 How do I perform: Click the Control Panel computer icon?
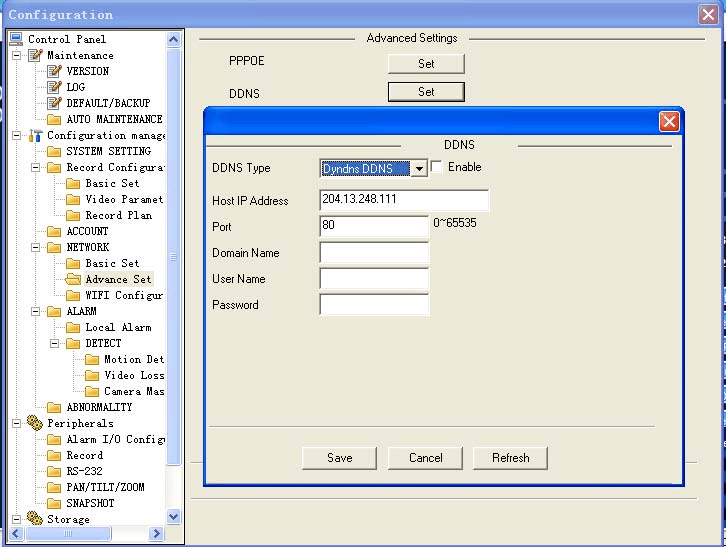pyautogui.click(x=16, y=39)
